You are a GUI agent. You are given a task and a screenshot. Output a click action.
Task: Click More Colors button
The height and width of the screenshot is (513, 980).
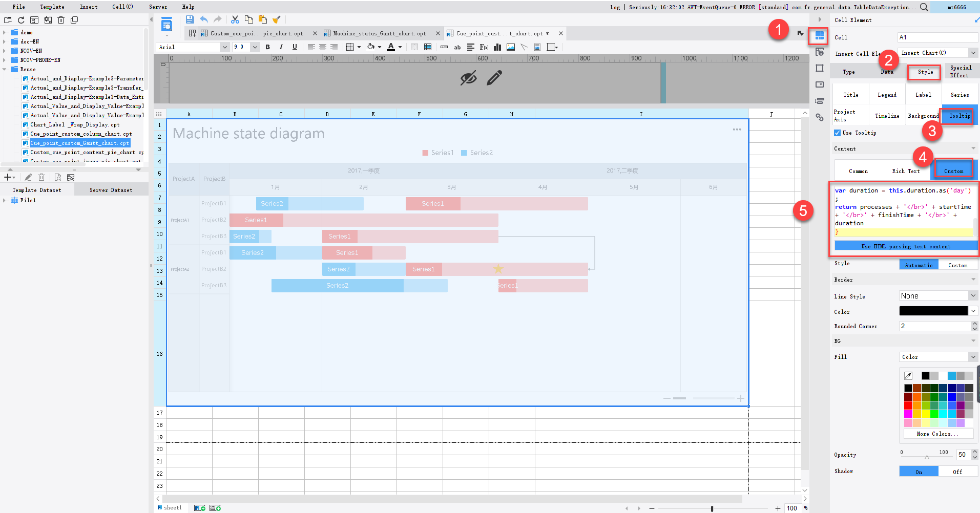tap(937, 434)
